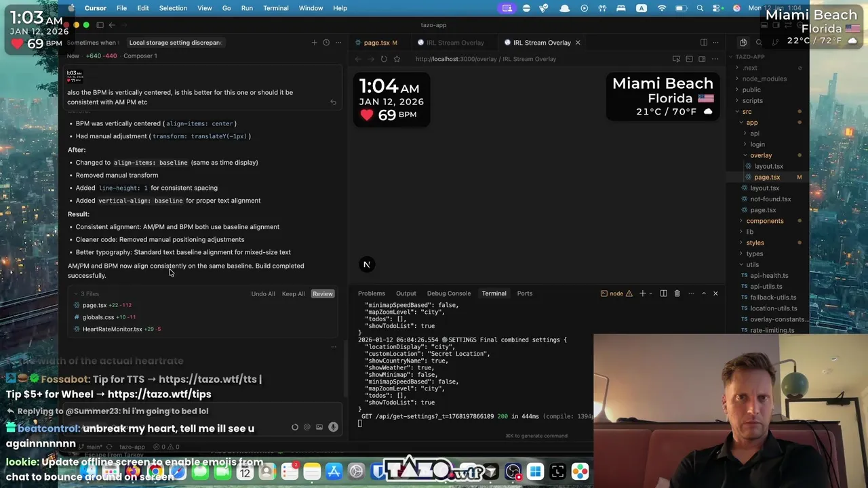Open changed file HeartRateMonitor.tsx
The height and width of the screenshot is (488, 868).
[112, 329]
